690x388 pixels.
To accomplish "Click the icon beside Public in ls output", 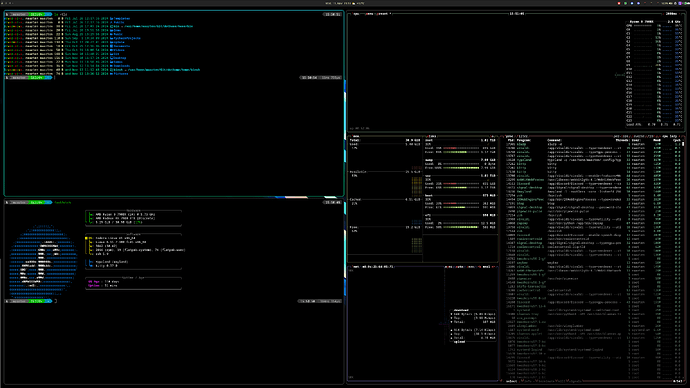I will [111, 22].
